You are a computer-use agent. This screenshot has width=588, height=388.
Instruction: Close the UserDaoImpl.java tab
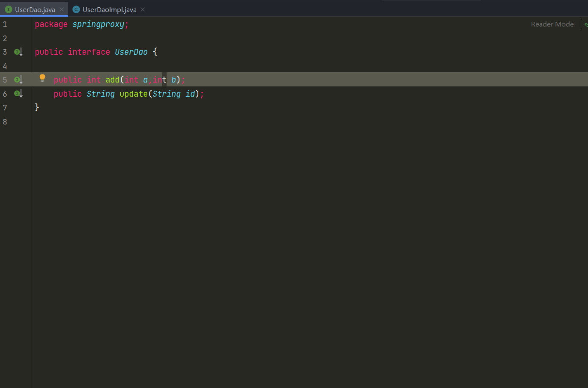(x=143, y=9)
